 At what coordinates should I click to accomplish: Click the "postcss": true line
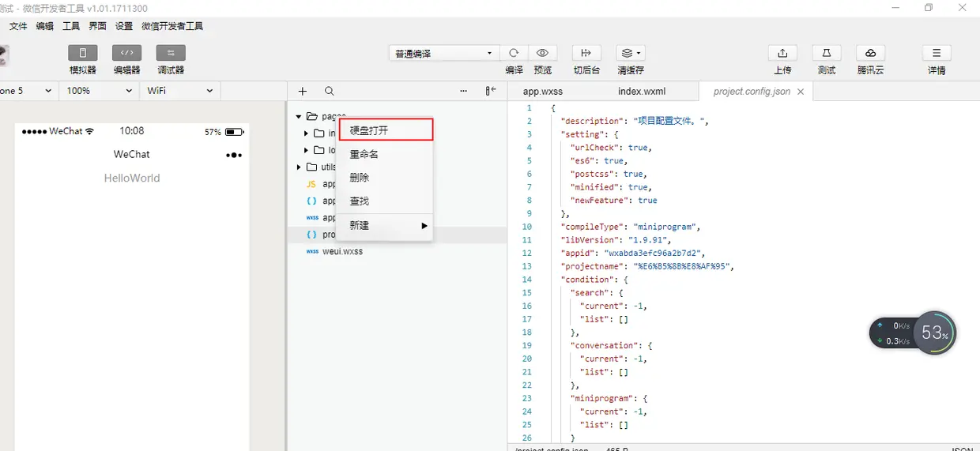point(609,174)
